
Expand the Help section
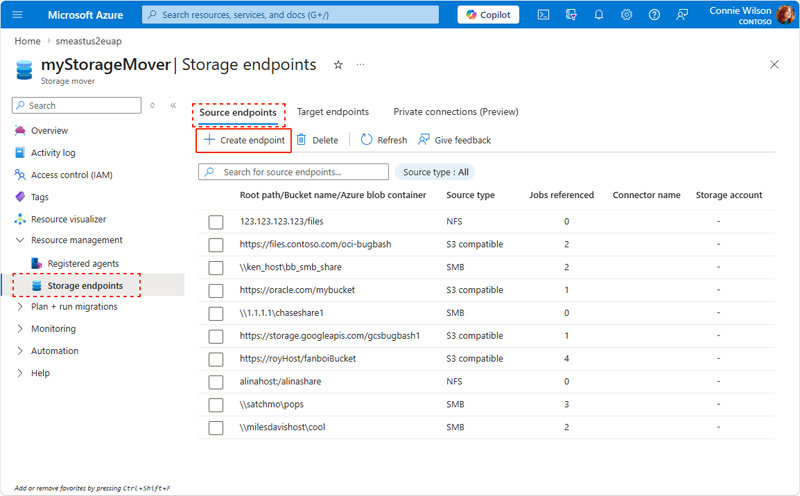[20, 373]
